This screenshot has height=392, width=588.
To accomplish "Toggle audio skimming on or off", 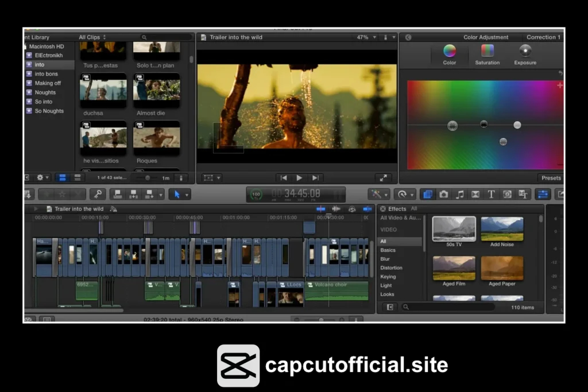I will tap(336, 209).
